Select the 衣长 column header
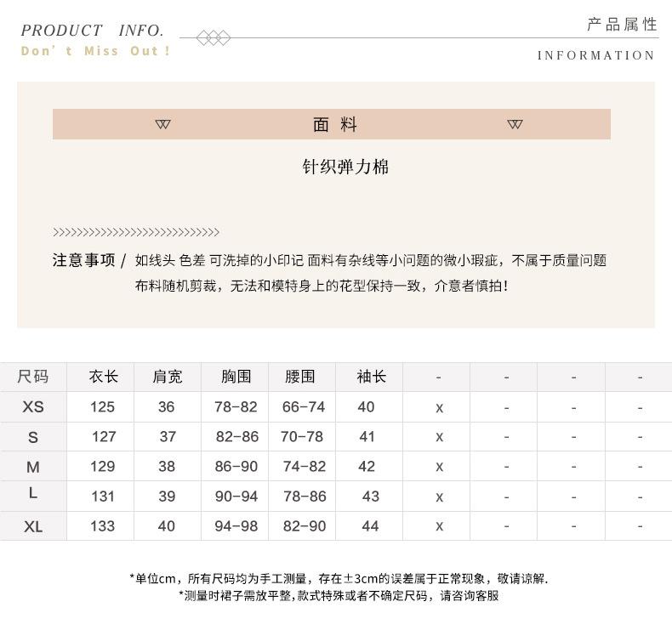This screenshot has height=630, width=672. coord(103,377)
